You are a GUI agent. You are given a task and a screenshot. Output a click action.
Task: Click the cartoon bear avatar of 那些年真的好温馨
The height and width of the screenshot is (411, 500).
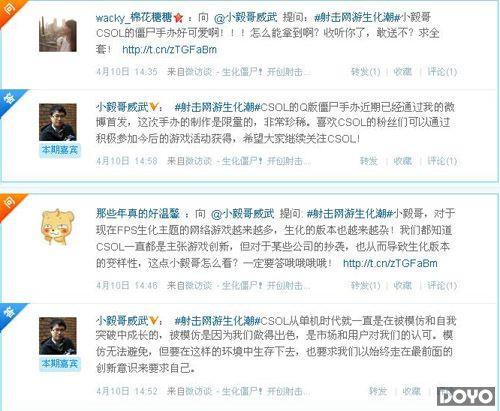click(58, 228)
